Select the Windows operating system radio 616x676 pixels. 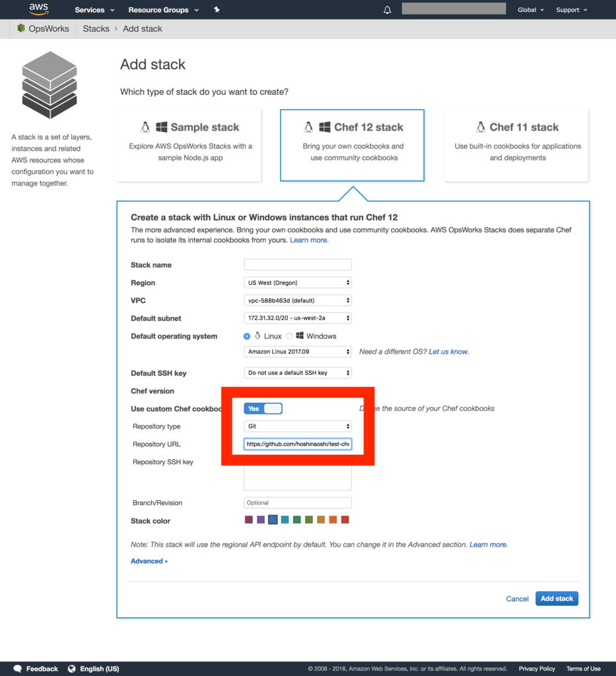coord(289,336)
